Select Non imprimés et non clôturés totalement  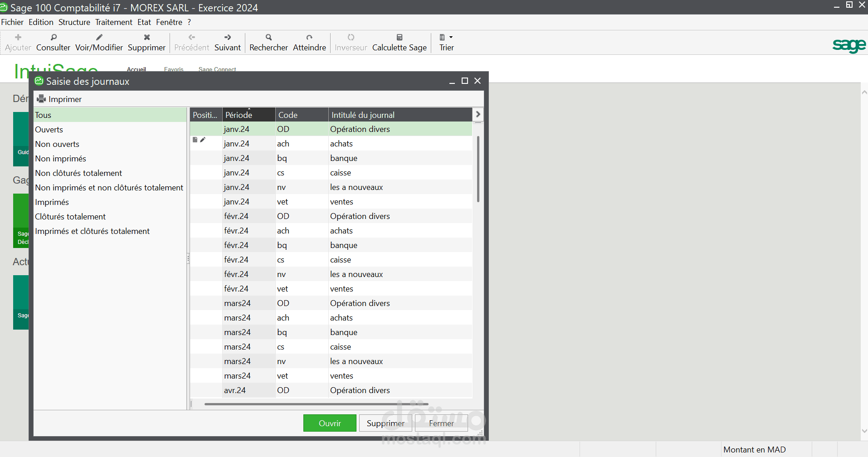coord(110,188)
